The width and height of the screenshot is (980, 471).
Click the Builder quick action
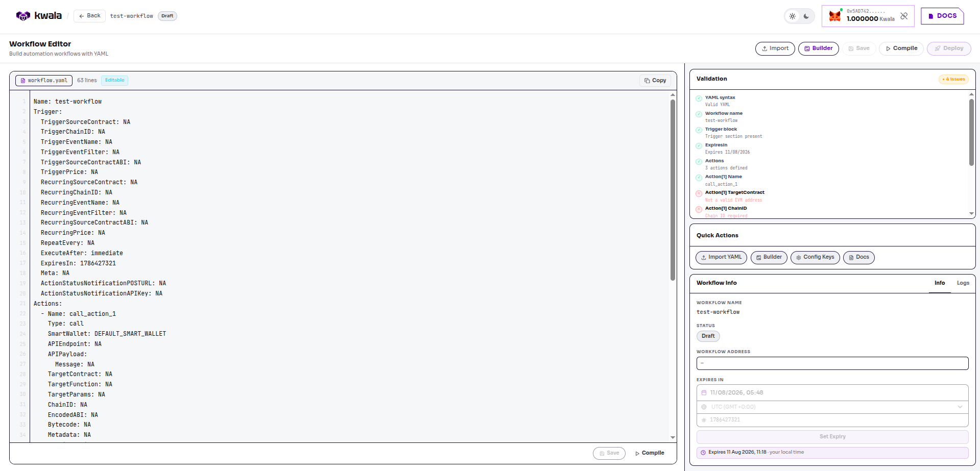(x=769, y=257)
